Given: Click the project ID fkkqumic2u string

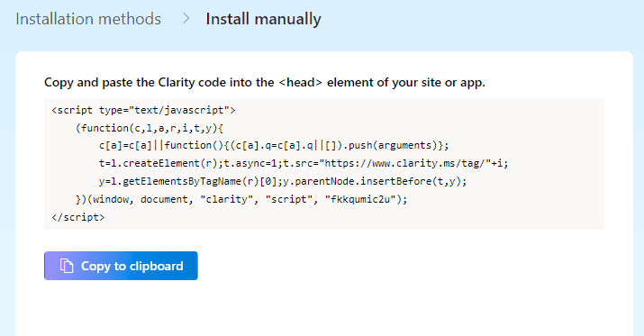Looking at the screenshot, I should coord(360,199).
